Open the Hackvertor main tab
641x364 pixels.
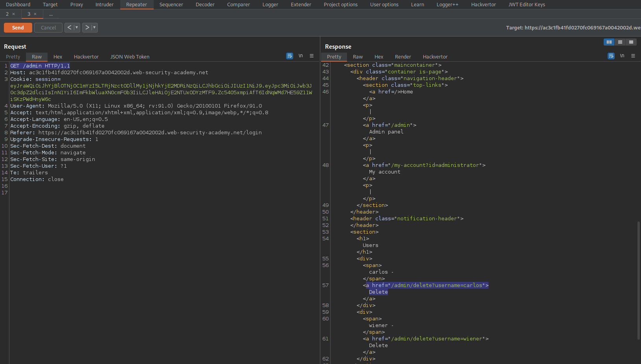coord(484,5)
